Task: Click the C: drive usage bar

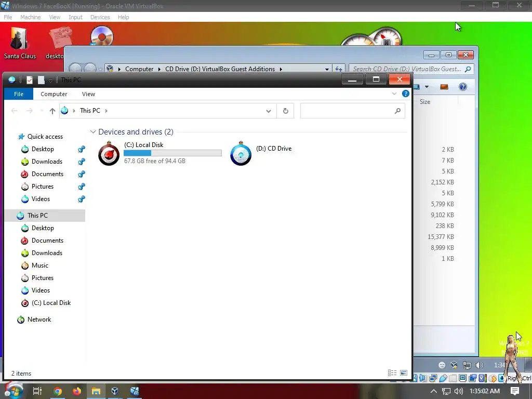Action: click(x=172, y=153)
